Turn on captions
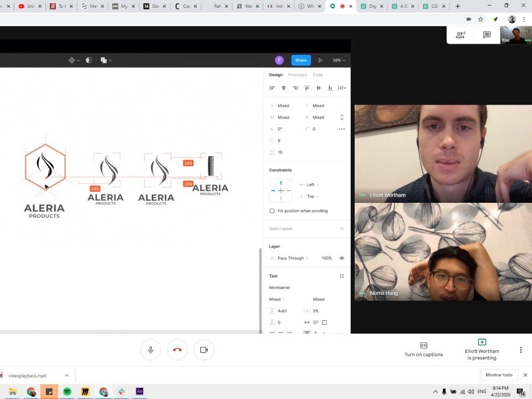Viewport: 532px width, 399px height. pyautogui.click(x=423, y=350)
